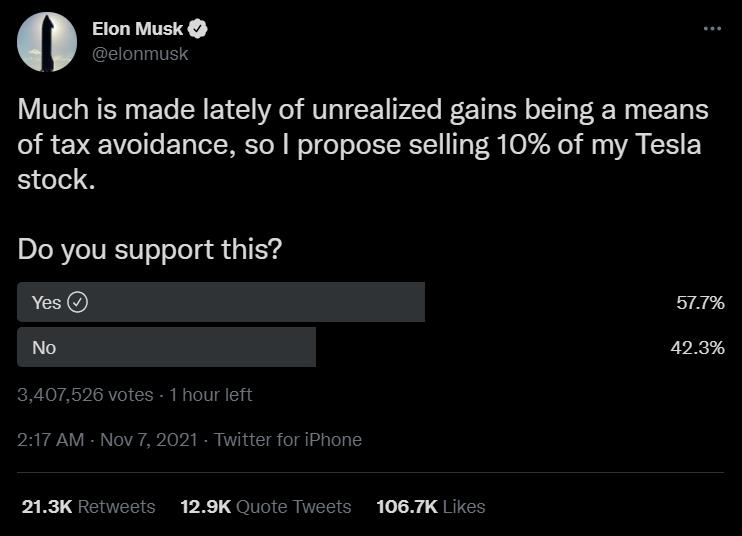Click the '1 hour left' poll time
This screenshot has width=742, height=536.
pos(210,395)
